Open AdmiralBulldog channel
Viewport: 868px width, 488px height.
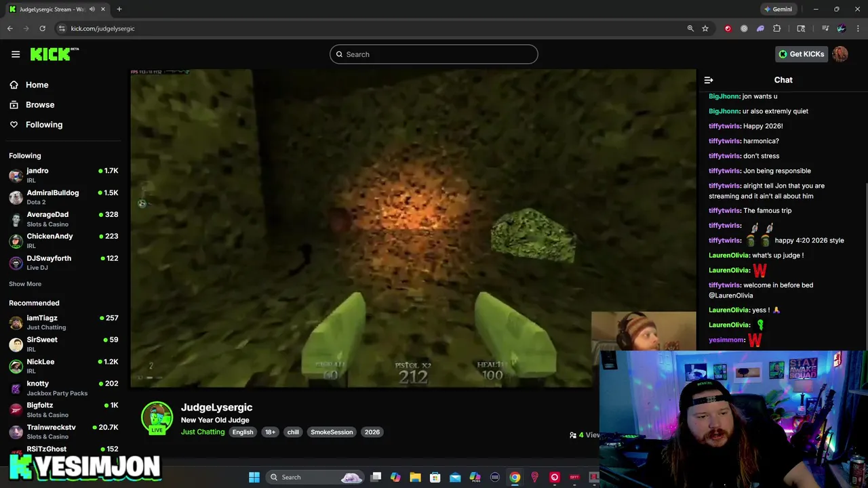coord(64,197)
